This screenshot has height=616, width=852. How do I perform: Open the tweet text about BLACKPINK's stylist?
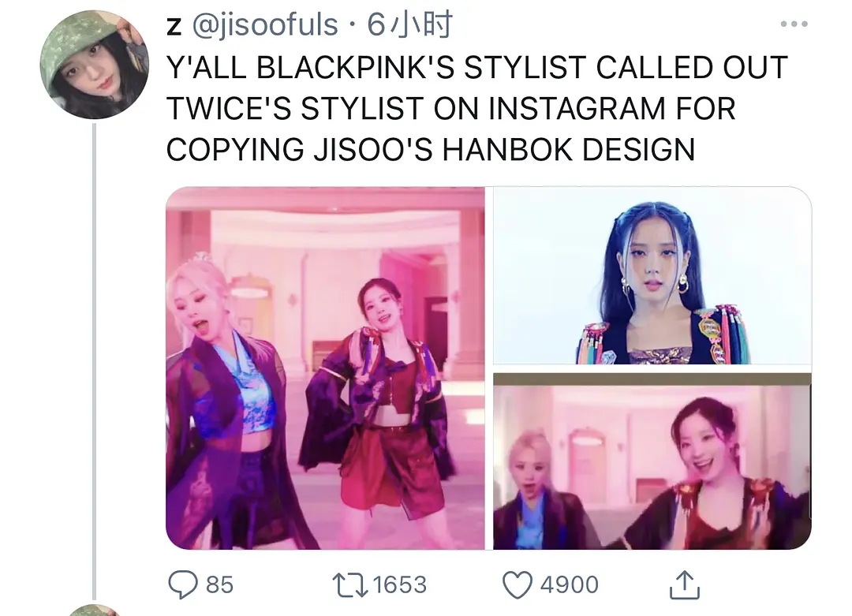(477, 108)
